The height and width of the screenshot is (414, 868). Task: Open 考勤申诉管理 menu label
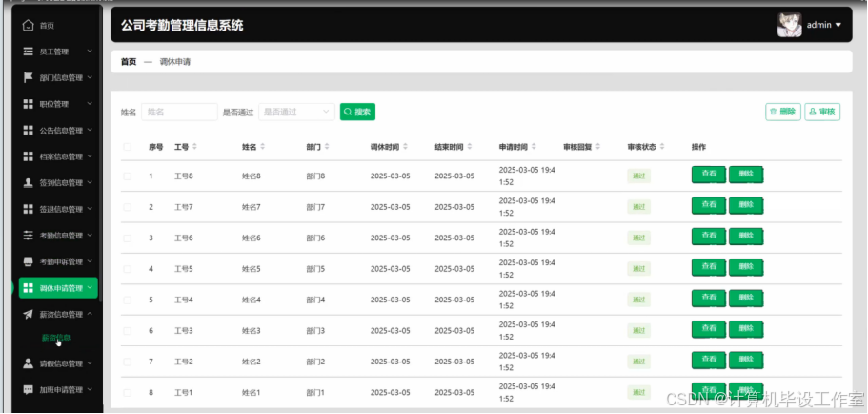tap(61, 261)
